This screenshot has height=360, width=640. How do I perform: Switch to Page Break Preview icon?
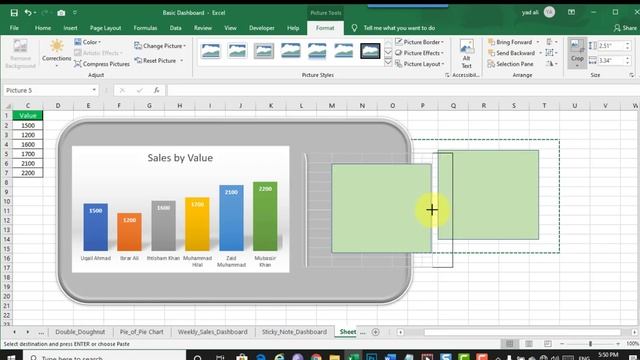[x=547, y=344]
